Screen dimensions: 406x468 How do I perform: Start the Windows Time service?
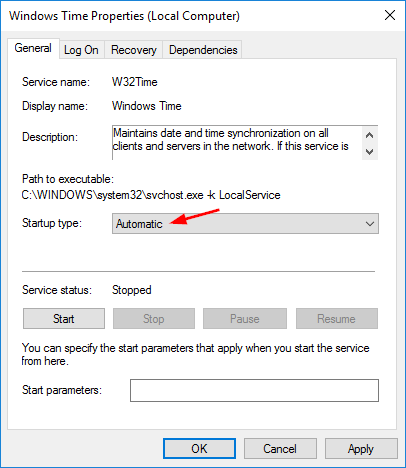(64, 319)
